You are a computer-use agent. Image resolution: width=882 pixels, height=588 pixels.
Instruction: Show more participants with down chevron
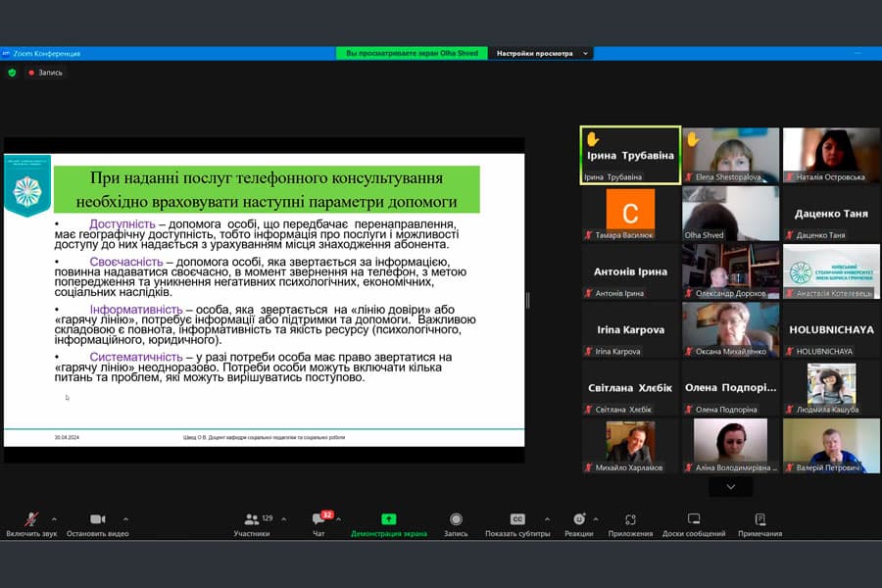(x=730, y=486)
